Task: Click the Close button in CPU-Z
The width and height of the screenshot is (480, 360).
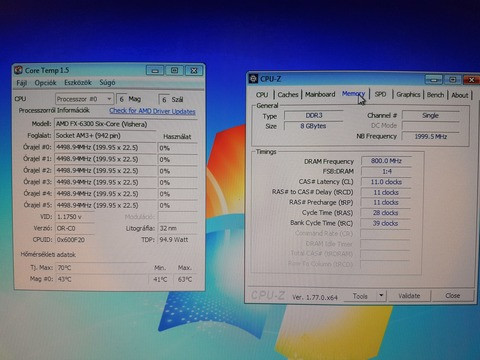Action: click(x=452, y=295)
